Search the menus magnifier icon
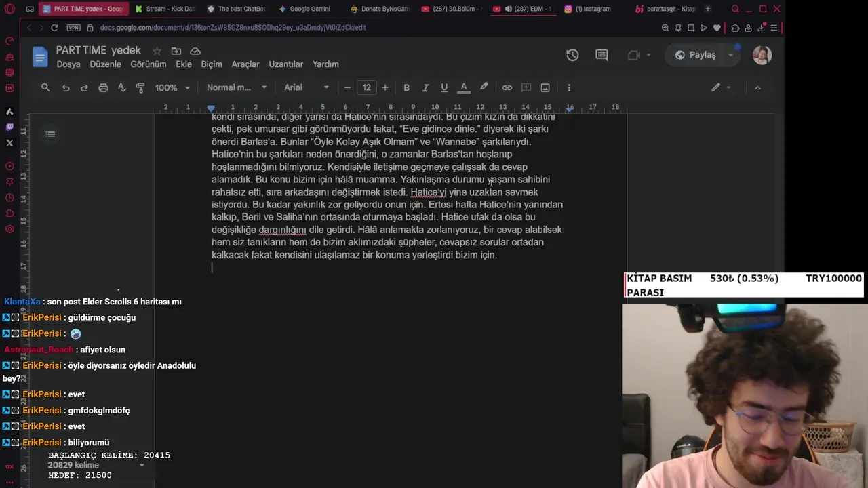The height and width of the screenshot is (488, 868). click(x=45, y=87)
